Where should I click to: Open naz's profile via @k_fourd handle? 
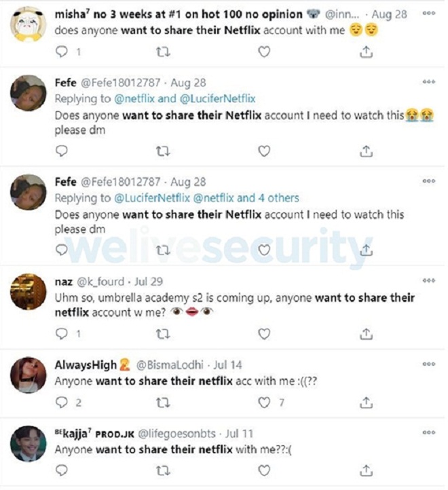click(x=100, y=282)
